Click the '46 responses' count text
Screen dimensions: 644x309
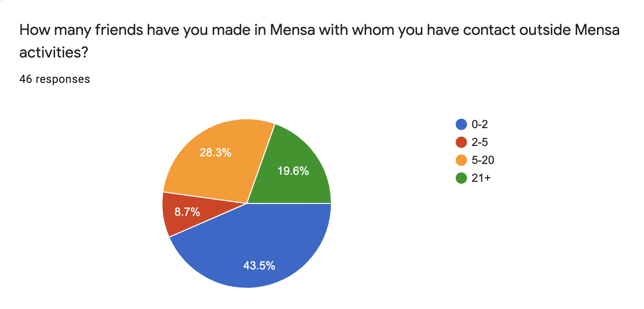click(x=55, y=79)
